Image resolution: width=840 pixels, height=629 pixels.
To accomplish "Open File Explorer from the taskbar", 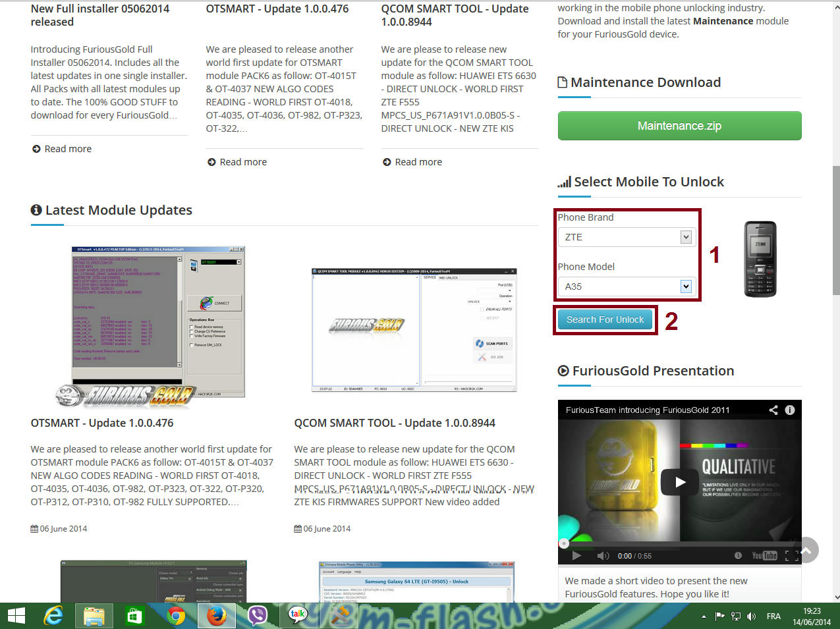I will 94,616.
